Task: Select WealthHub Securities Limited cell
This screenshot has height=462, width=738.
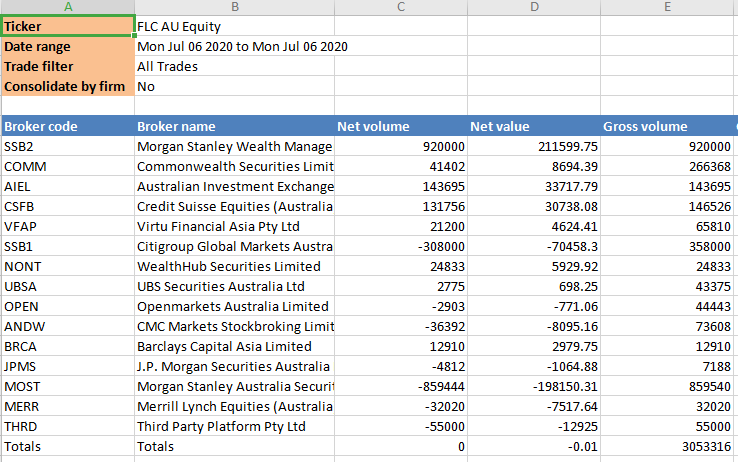Action: (x=235, y=266)
